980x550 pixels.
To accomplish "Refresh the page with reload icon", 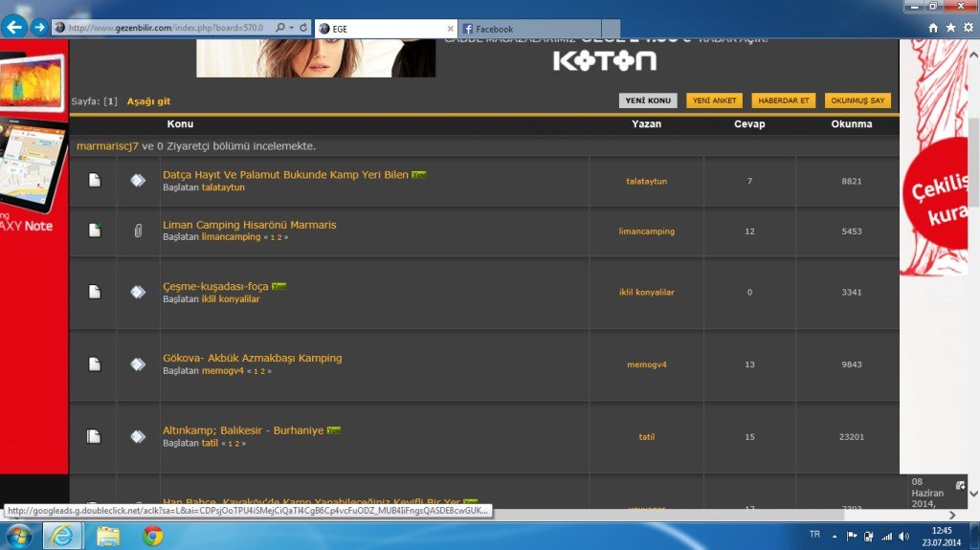I will coord(303,29).
